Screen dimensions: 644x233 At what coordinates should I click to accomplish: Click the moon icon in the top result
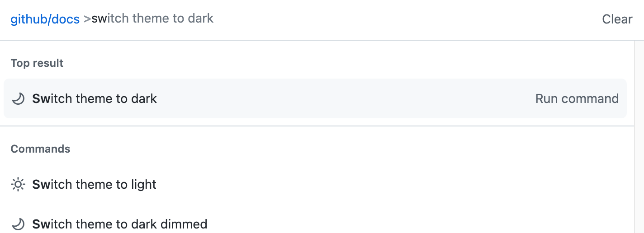tap(18, 99)
